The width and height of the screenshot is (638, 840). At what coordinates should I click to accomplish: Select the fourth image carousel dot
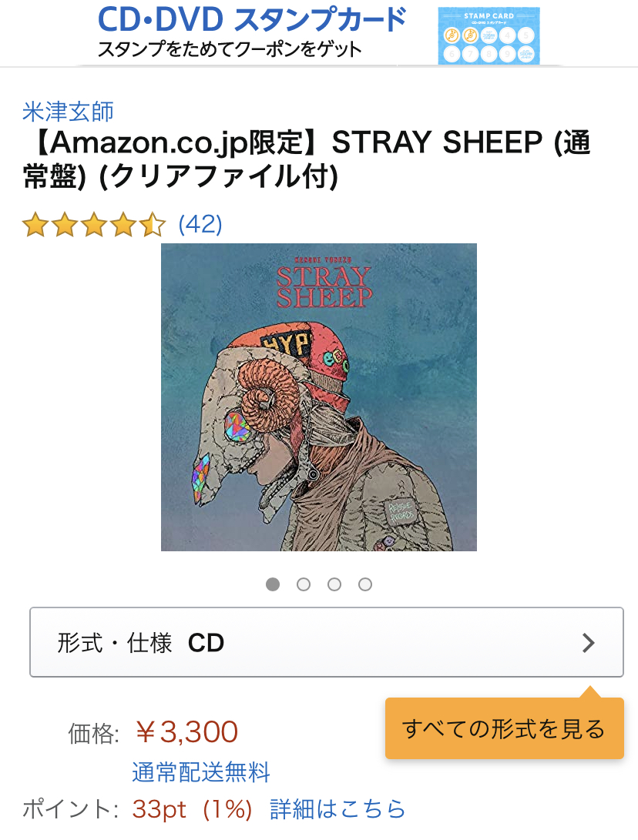coord(365,584)
